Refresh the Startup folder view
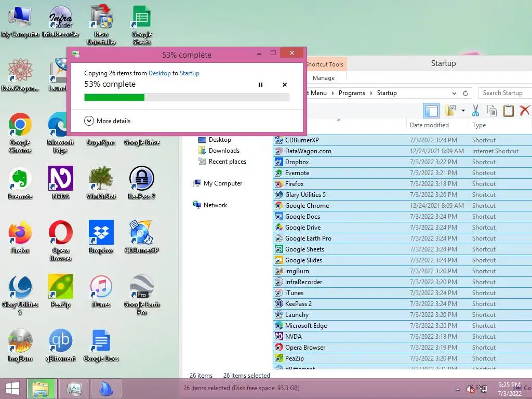The width and height of the screenshot is (532, 399). pos(465,93)
